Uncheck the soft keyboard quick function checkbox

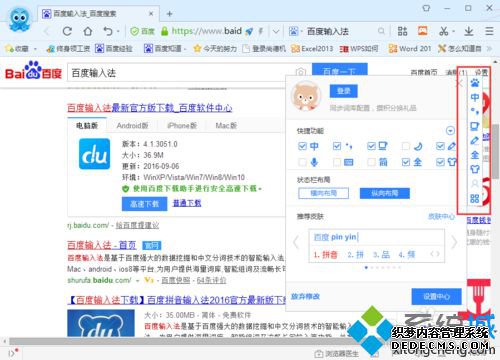coord(371,146)
